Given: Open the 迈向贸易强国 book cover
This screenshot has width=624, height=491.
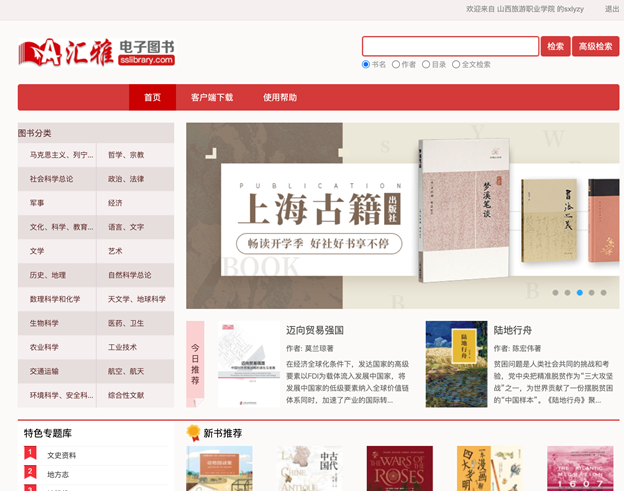Looking at the screenshot, I should click(249, 364).
